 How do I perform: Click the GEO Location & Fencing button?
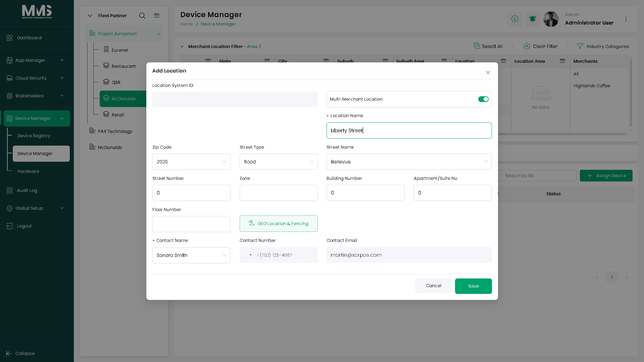pyautogui.click(x=279, y=224)
